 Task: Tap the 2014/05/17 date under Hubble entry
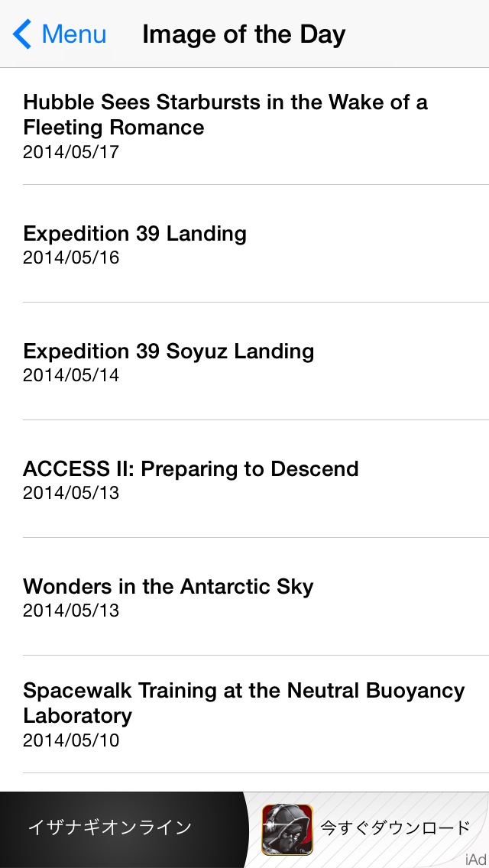coord(71,152)
